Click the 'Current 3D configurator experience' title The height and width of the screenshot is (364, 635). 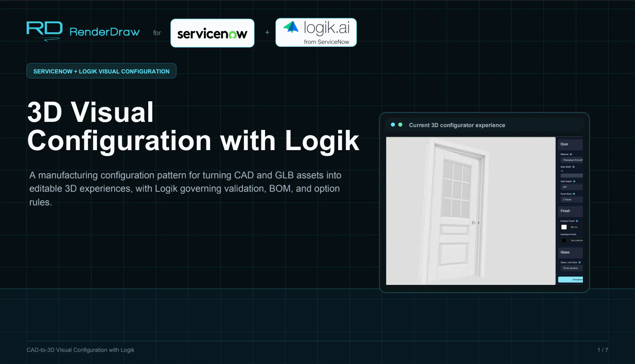coord(457,125)
